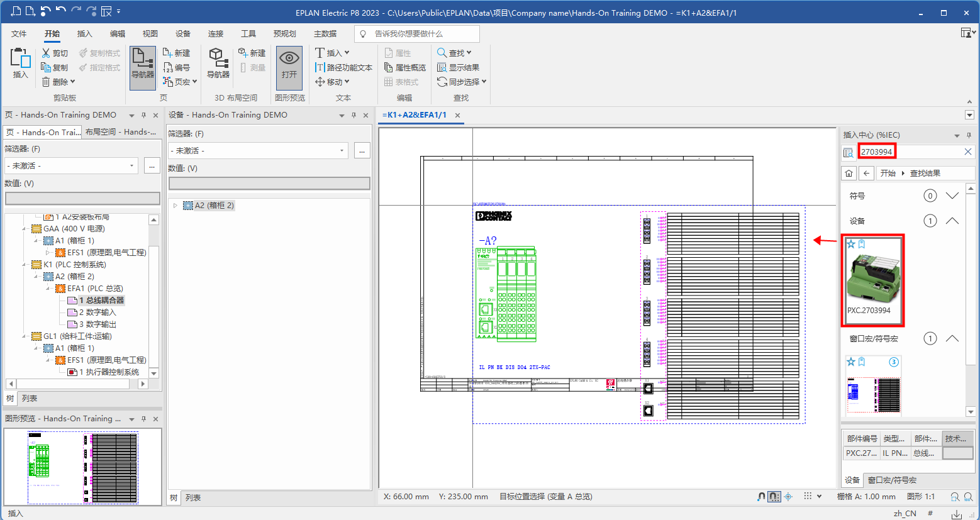Collapse the GAA (400 V 电源) node

[x=25, y=229]
